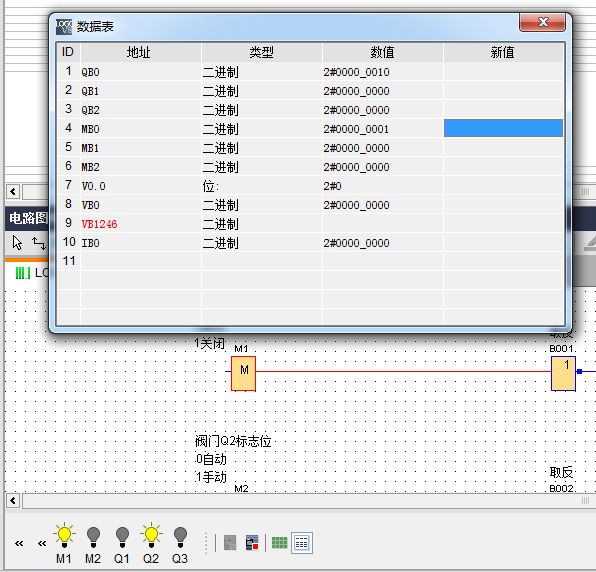Click the 电路图 panel tab
This screenshot has height=572, width=596.
click(x=27, y=218)
